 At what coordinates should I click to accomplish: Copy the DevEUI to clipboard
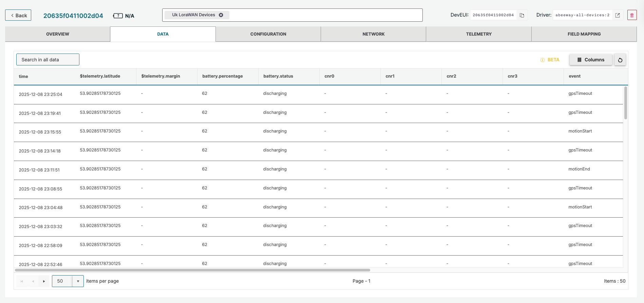click(522, 15)
